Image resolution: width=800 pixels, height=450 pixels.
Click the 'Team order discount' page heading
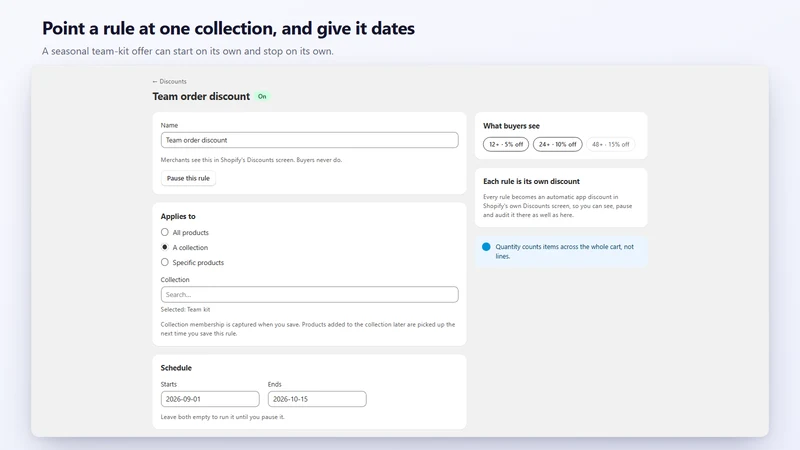[x=201, y=96]
